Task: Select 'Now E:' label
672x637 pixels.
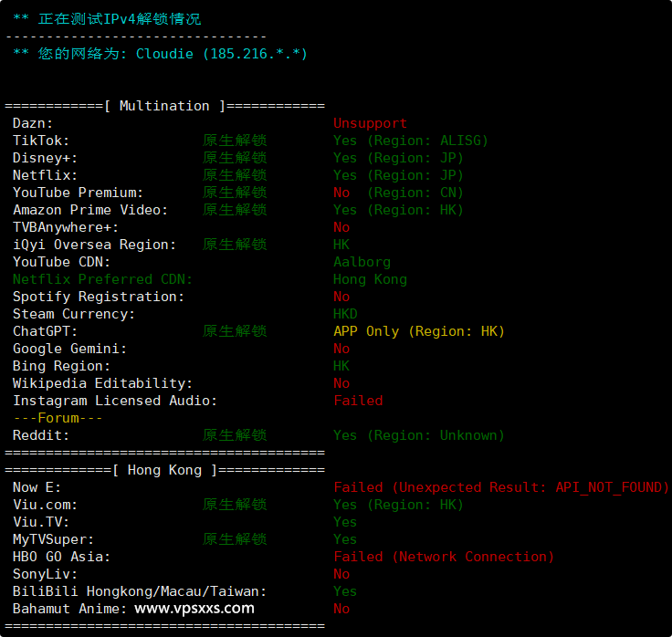Action: pyautogui.click(x=37, y=487)
